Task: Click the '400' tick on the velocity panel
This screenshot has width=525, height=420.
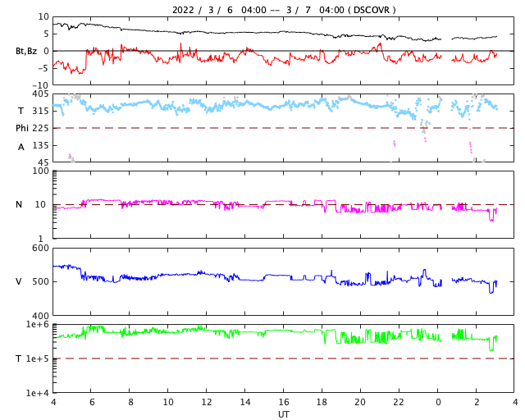Action: [x=40, y=316]
